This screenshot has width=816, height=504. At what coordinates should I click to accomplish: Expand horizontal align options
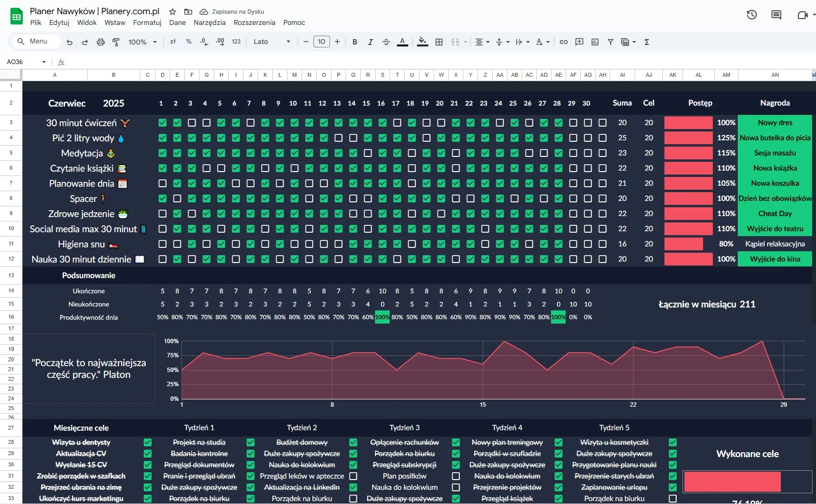[483, 42]
